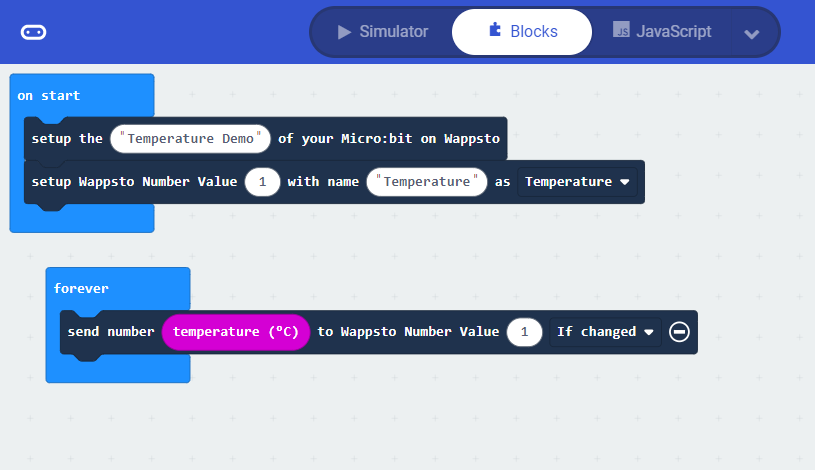The image size is (815, 470).
Task: Click the minus icon to collapse send block
Action: point(679,332)
